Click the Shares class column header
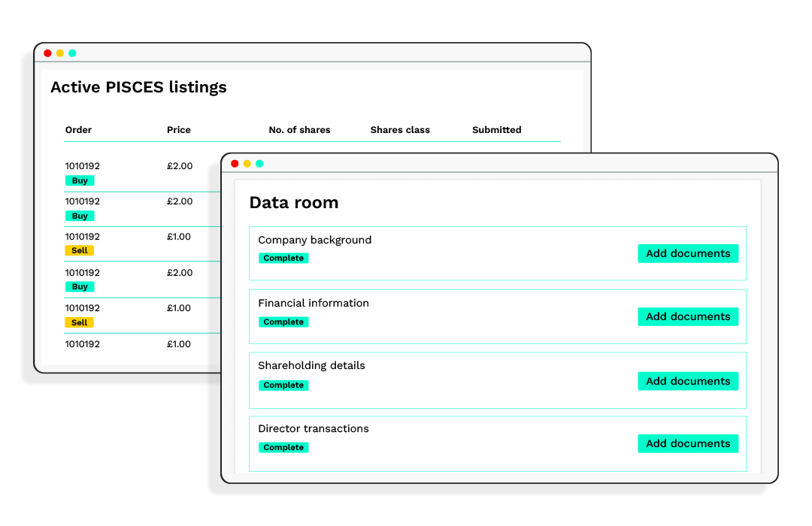 [400, 130]
